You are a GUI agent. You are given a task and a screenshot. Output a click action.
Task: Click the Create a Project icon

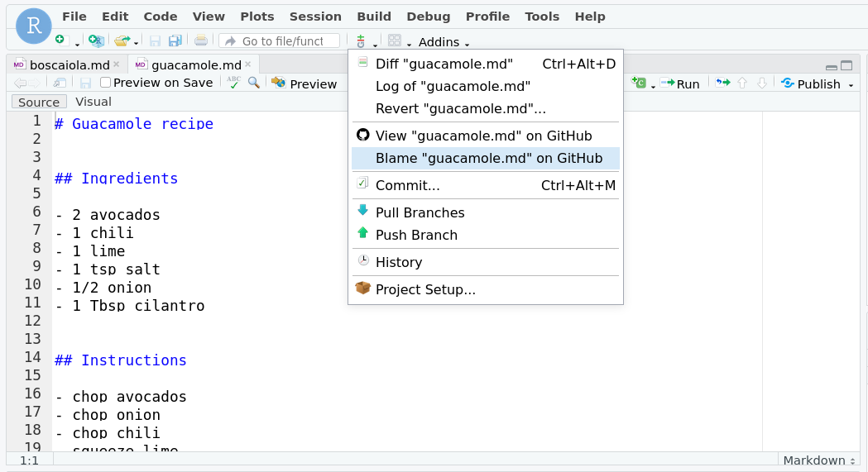click(96, 41)
